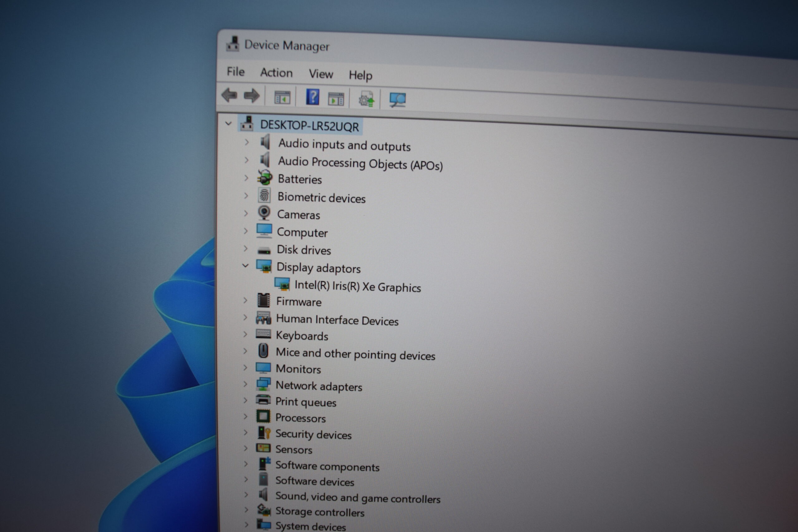Screen dimensions: 798x532
Task: Click Show/Hide Action Pane toolbar icon
Action: [336, 99]
